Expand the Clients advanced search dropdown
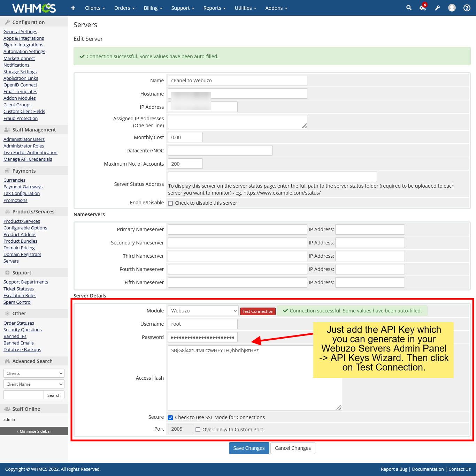476x476 pixels. (34, 373)
